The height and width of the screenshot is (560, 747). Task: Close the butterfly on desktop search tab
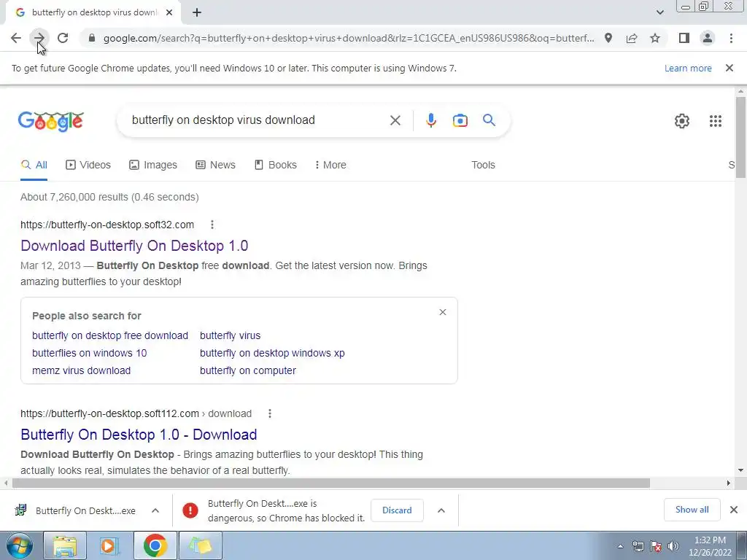pyautogui.click(x=169, y=13)
